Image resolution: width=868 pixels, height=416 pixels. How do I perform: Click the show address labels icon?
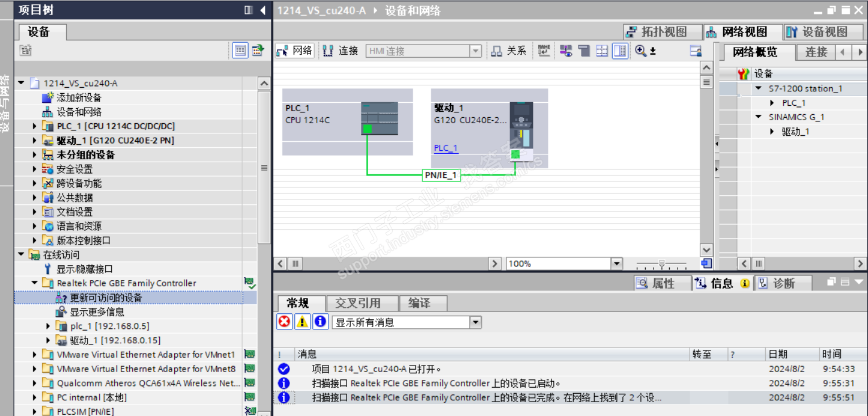(x=566, y=51)
